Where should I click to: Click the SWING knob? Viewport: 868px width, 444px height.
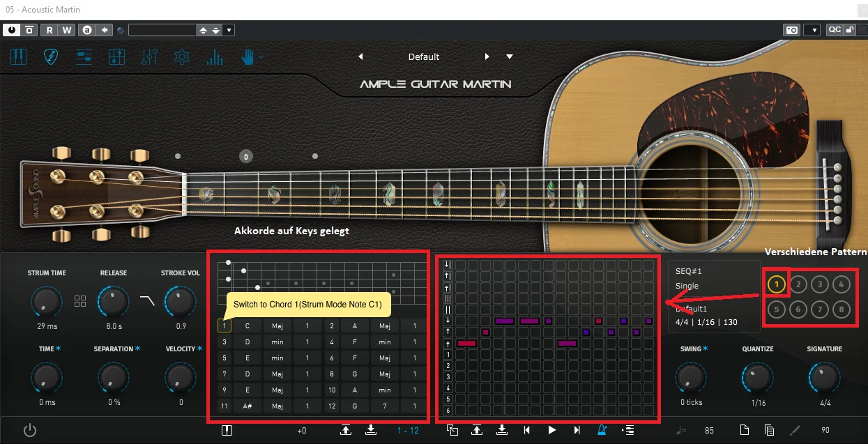point(690,378)
